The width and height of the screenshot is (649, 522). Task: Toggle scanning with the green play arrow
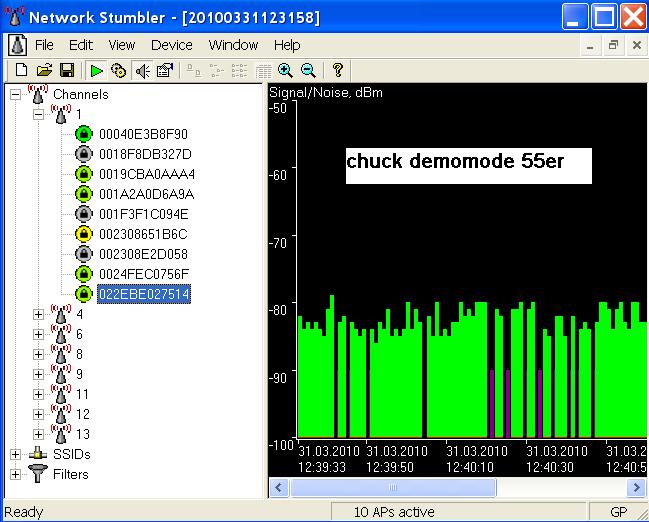96,71
